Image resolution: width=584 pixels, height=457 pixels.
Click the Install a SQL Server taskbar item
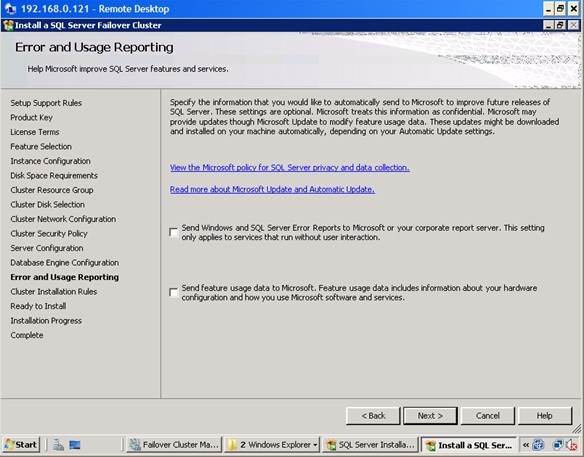[469, 445]
